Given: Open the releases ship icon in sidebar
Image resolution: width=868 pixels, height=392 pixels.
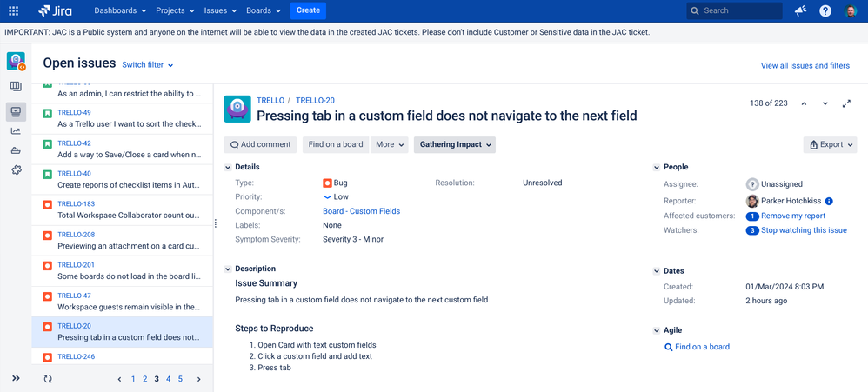Looking at the screenshot, I should click(x=16, y=150).
